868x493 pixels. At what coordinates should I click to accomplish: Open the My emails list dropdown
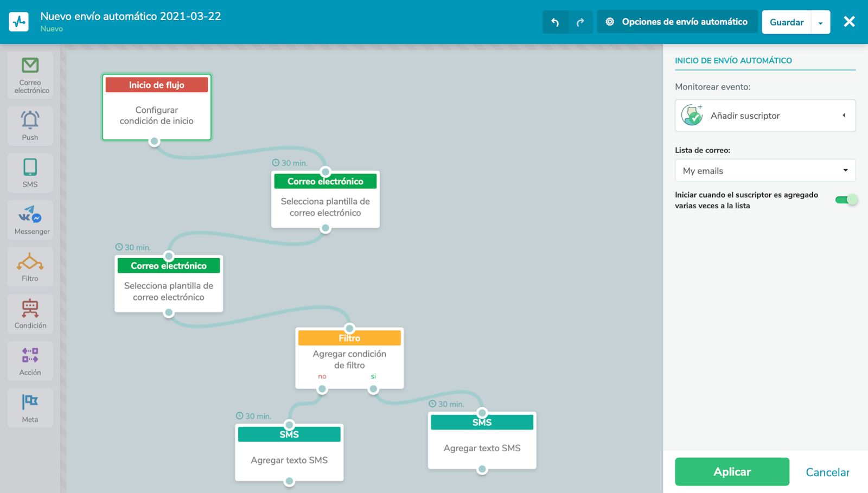(x=764, y=170)
